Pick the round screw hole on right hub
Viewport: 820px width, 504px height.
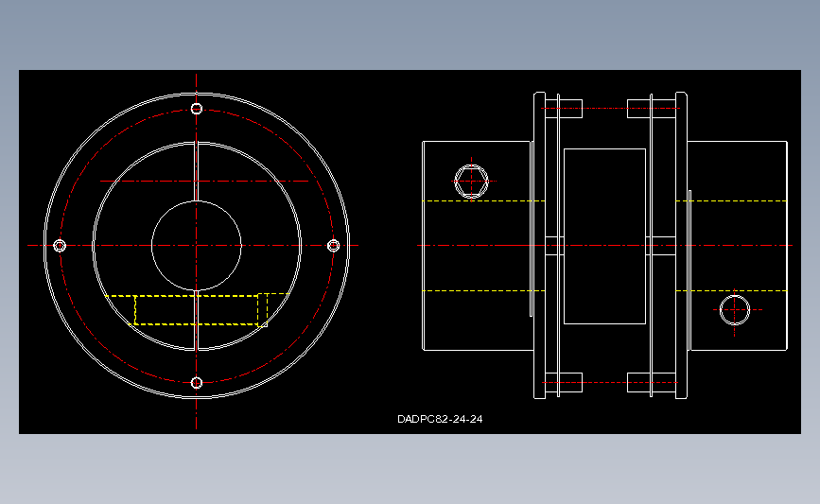[735, 310]
